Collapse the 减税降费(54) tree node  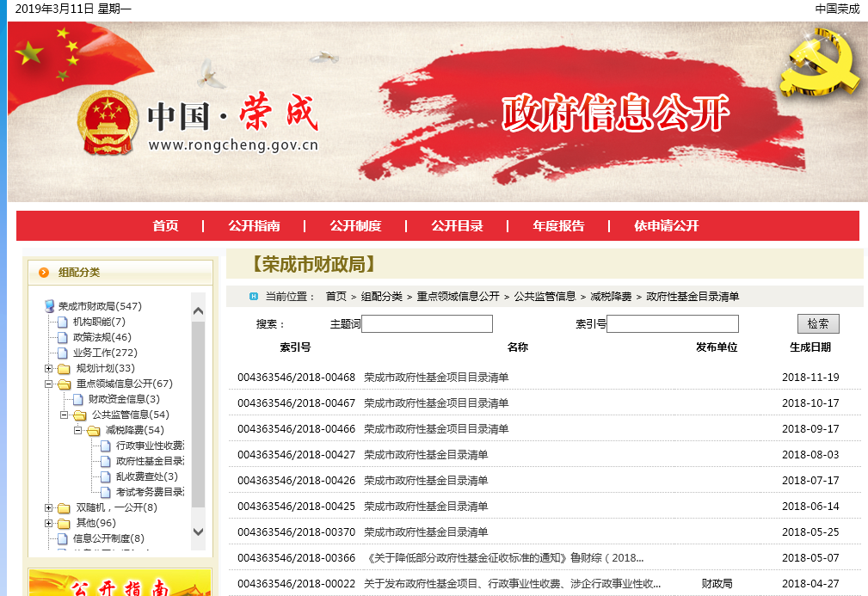(x=76, y=430)
